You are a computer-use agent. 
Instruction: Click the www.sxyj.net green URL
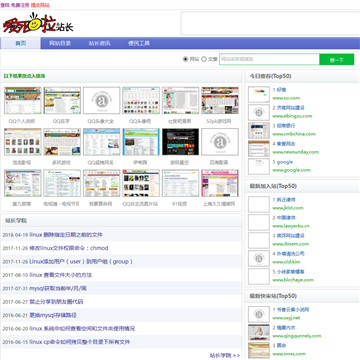(286, 318)
